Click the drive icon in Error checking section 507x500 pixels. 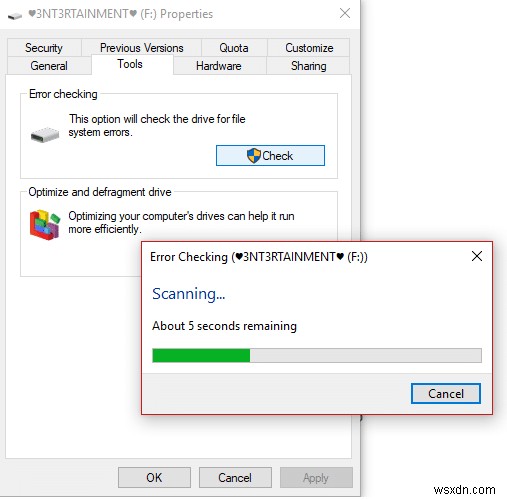(45, 135)
